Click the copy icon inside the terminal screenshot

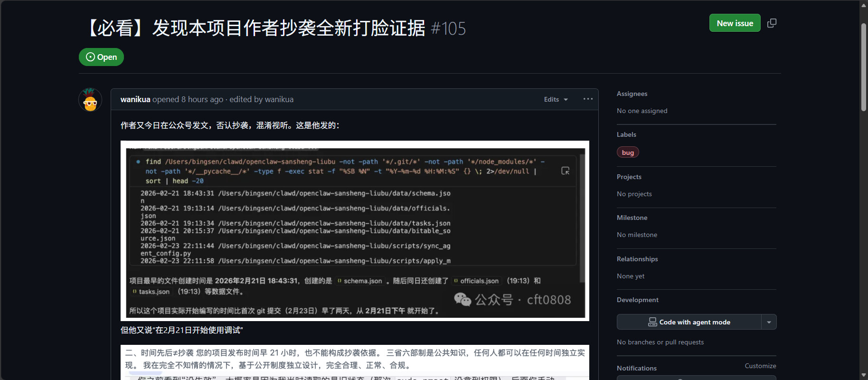[565, 171]
